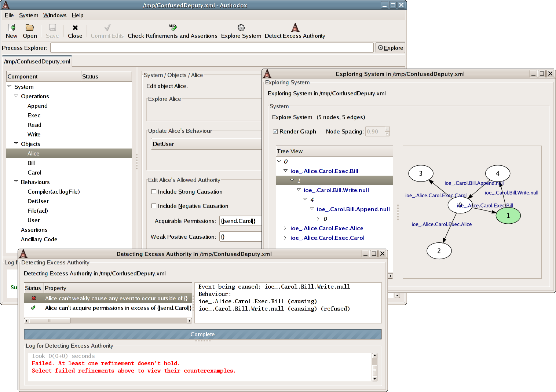The height and width of the screenshot is (392, 556).
Task: Open a file with the Open folder icon
Action: [30, 28]
